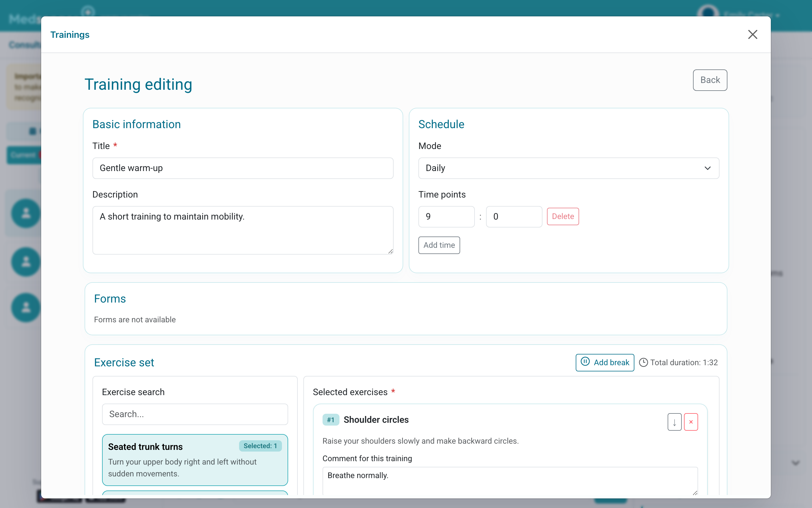Click the Trainings dialog title

pos(70,35)
